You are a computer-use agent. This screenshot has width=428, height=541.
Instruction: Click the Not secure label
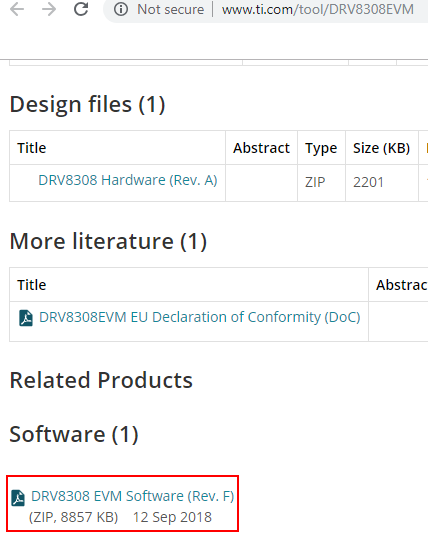coord(171,9)
